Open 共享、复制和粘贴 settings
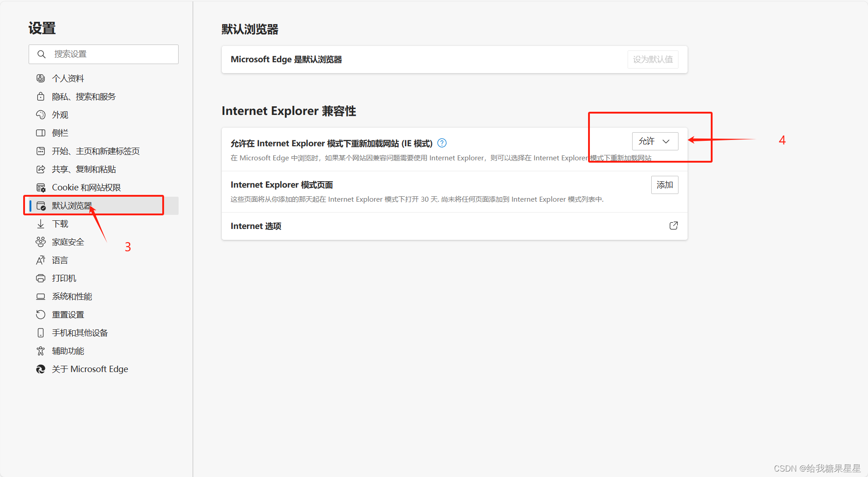Screen dimensions: 868x477 coord(104,169)
